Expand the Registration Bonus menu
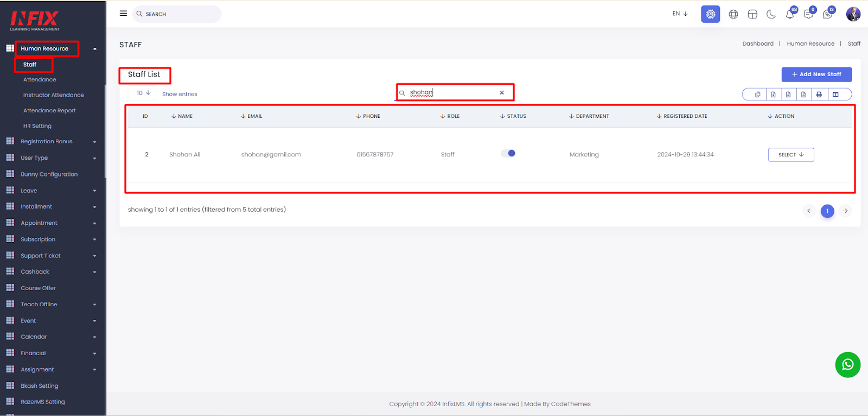 click(95, 142)
